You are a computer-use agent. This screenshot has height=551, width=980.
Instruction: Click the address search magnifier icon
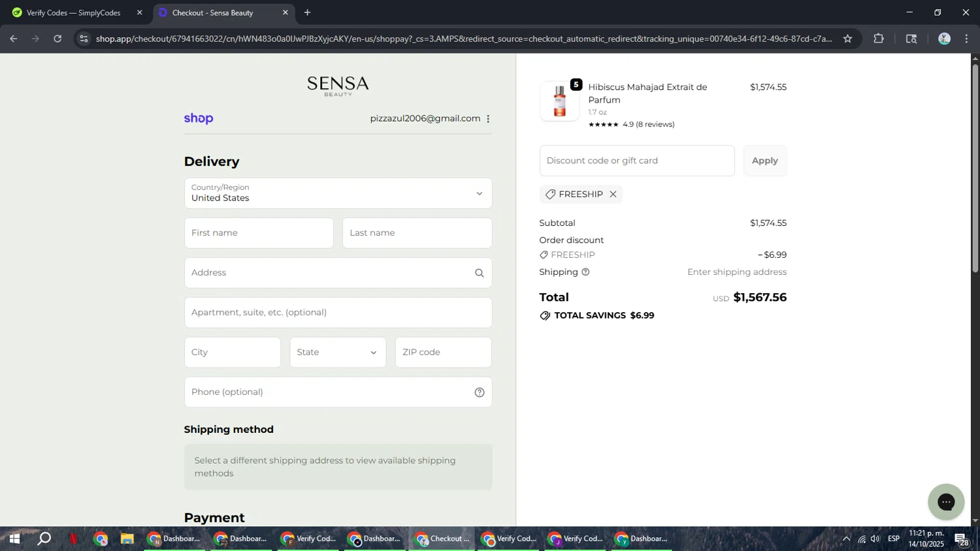click(x=480, y=273)
